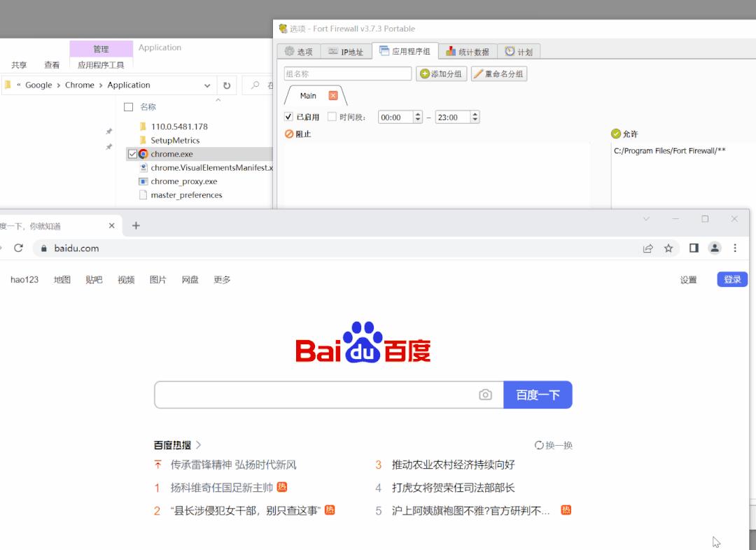This screenshot has height=550, width=756.
Task: Open the 统计数据 statistics tab icon
Action: coord(451,50)
